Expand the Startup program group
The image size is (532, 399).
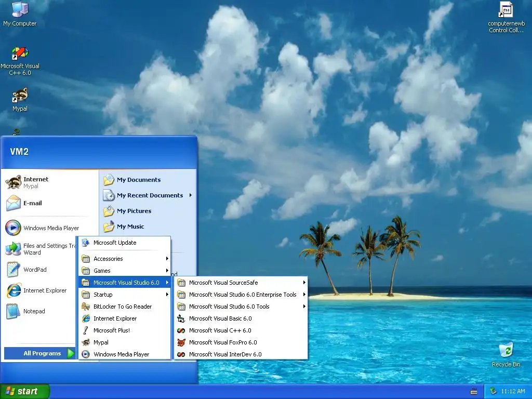coord(125,295)
